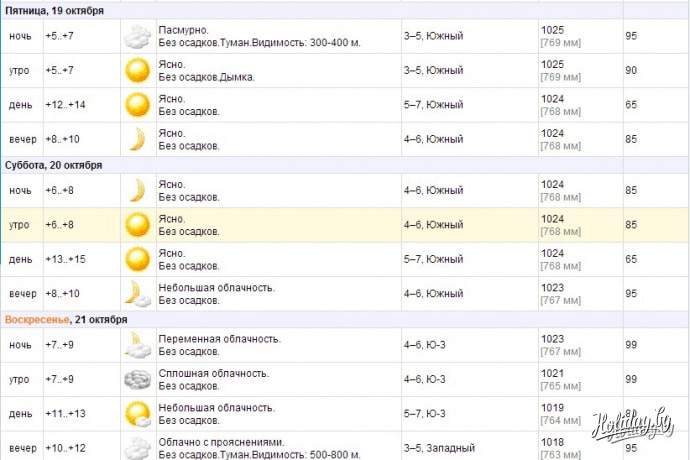Click 'Сплошная облачность' text for Sunday morning
690x460 pixels.
click(214, 373)
